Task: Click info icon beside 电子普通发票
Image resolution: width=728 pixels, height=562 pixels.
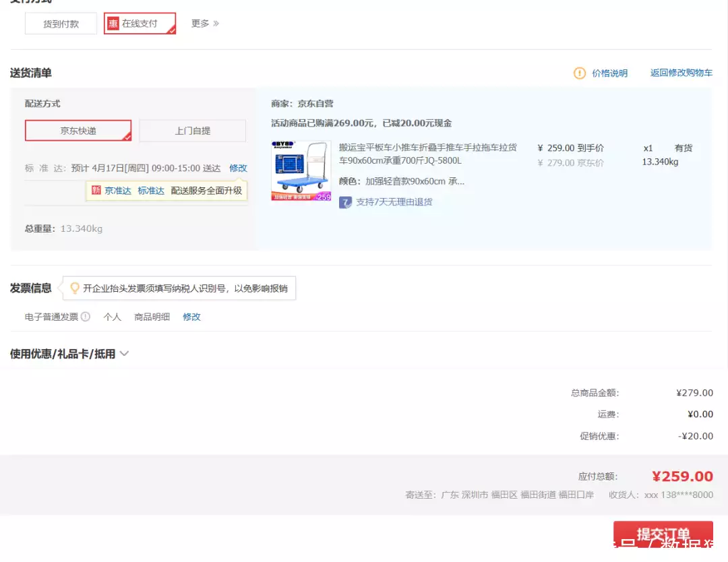Action: [86, 317]
